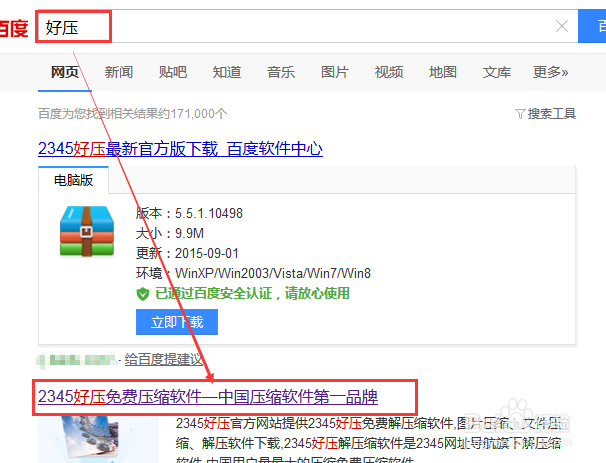The width and height of the screenshot is (606, 463).
Task: Open the 知道 tab
Action: click(227, 72)
